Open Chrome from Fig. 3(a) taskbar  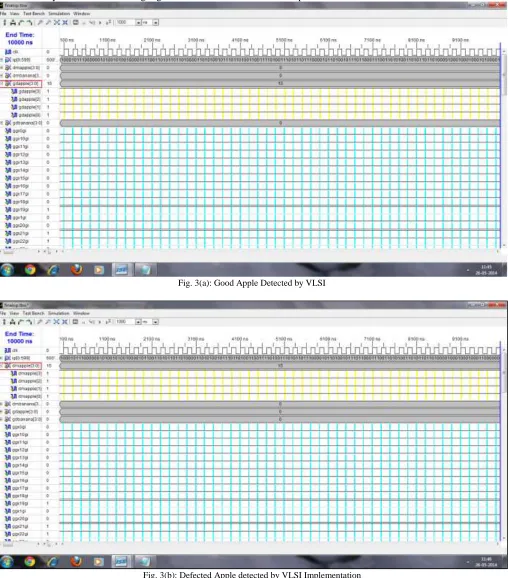pos(30,270)
